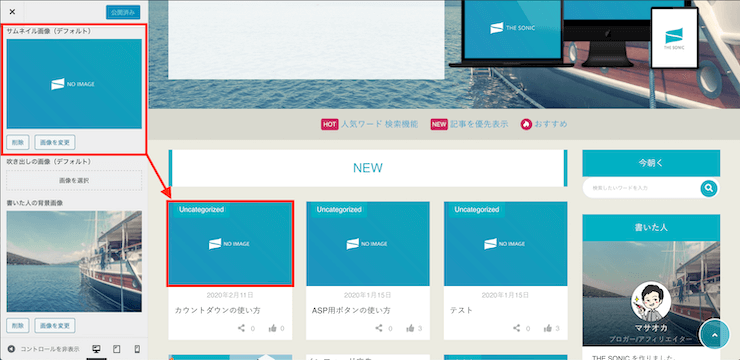Click share icon on カウントダウン post

tap(241, 328)
